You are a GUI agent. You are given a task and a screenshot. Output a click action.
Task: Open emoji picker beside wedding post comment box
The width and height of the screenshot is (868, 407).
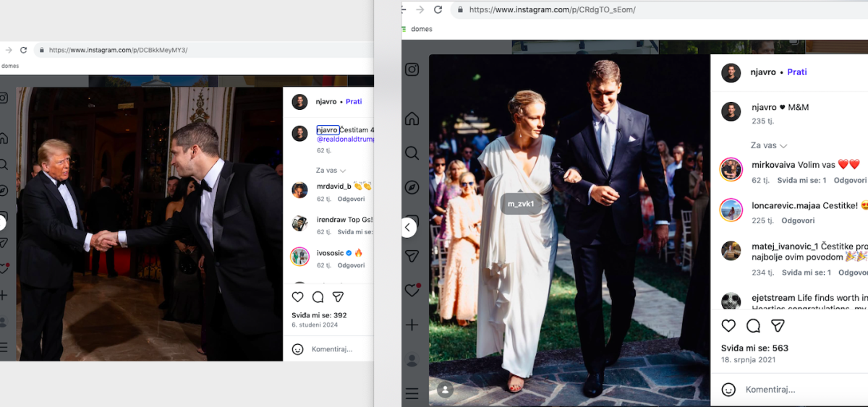click(x=728, y=390)
